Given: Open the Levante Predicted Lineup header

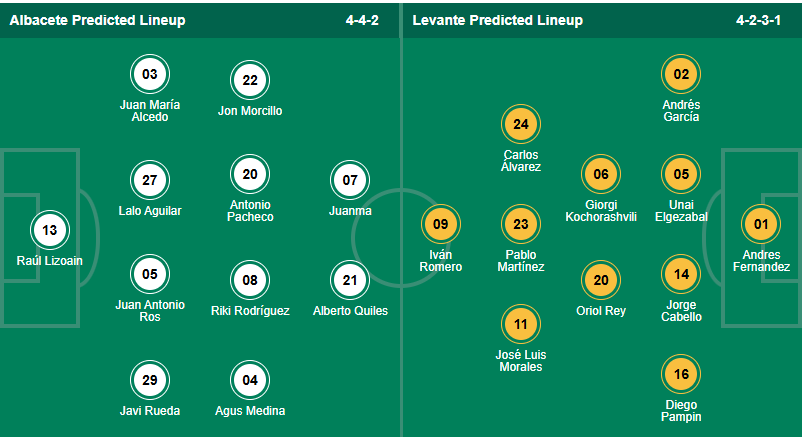Looking at the screenshot, I should 496,20.
